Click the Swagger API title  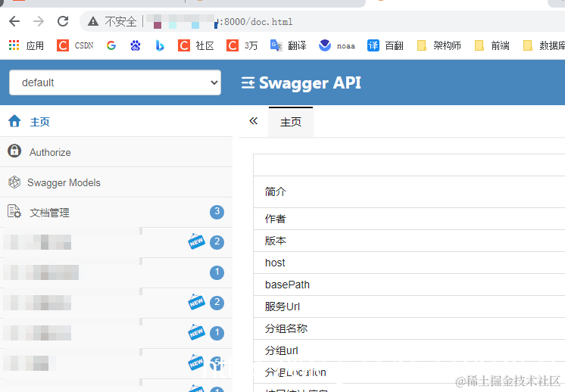310,82
